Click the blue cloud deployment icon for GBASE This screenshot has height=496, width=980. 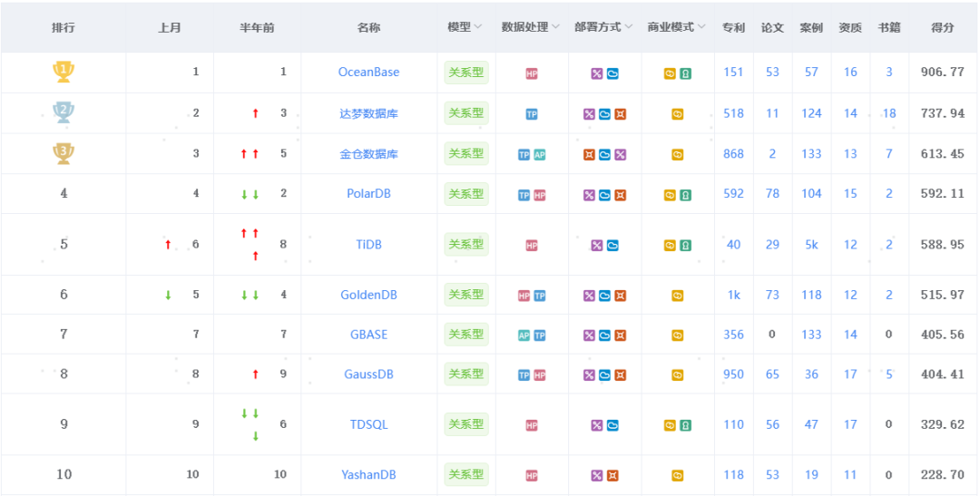[604, 336]
